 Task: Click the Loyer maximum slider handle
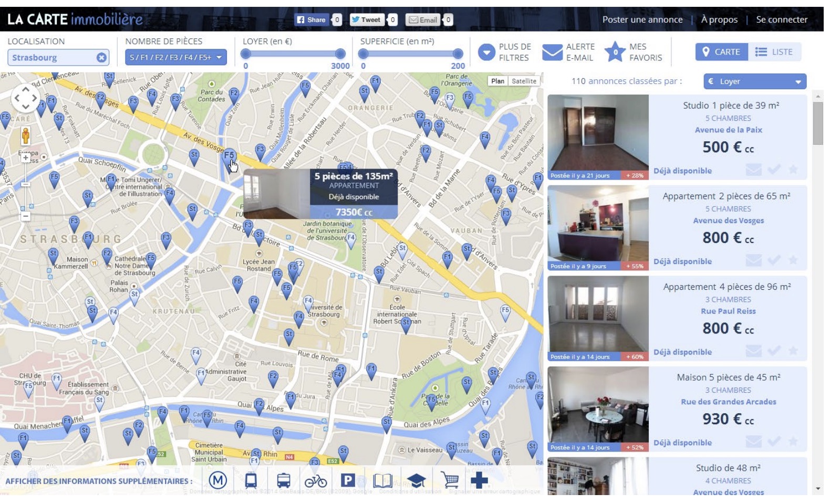click(340, 54)
